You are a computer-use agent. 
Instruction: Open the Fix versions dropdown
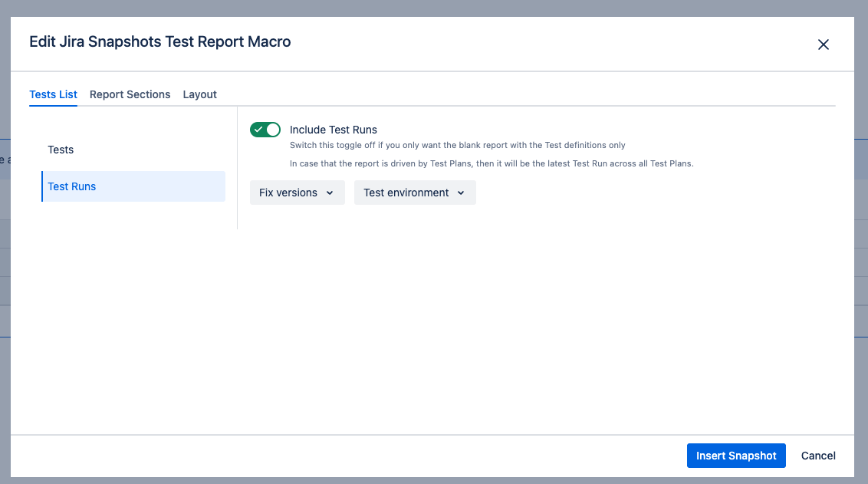pyautogui.click(x=298, y=193)
